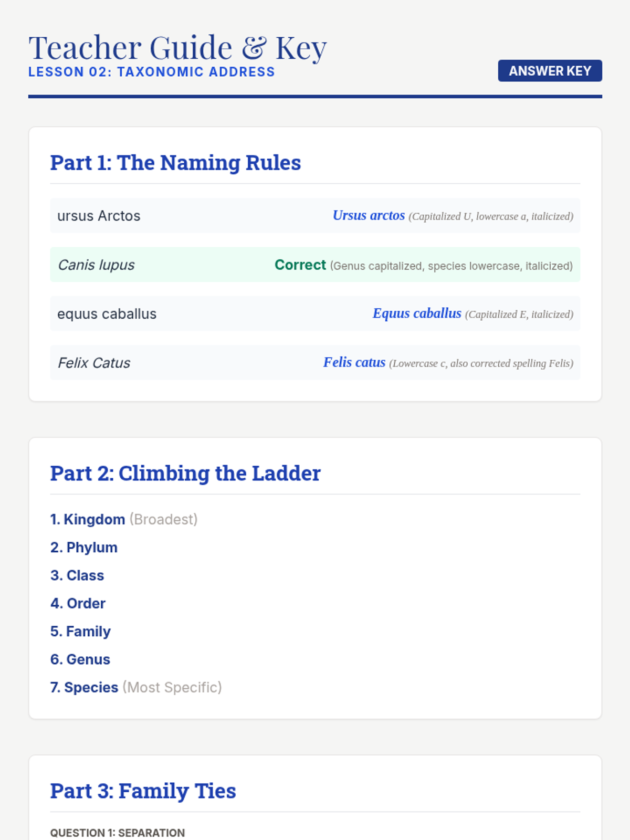This screenshot has height=840, width=630.
Task: Click the Part 1: The Naming Rules heading
Action: point(175,163)
